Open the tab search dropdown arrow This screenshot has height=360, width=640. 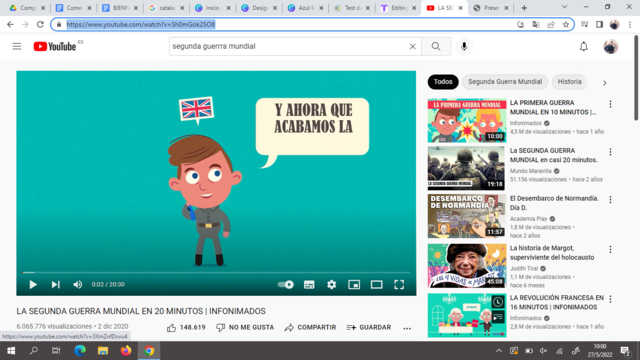[x=564, y=7]
